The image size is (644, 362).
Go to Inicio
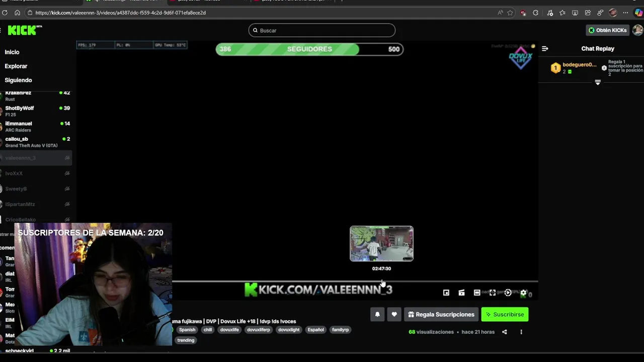12,52
